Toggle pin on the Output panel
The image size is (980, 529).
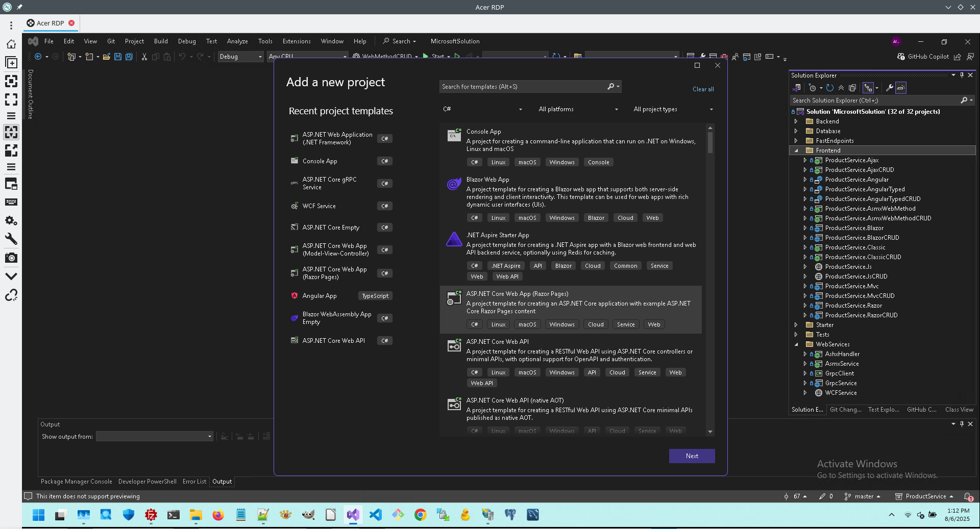(x=962, y=424)
